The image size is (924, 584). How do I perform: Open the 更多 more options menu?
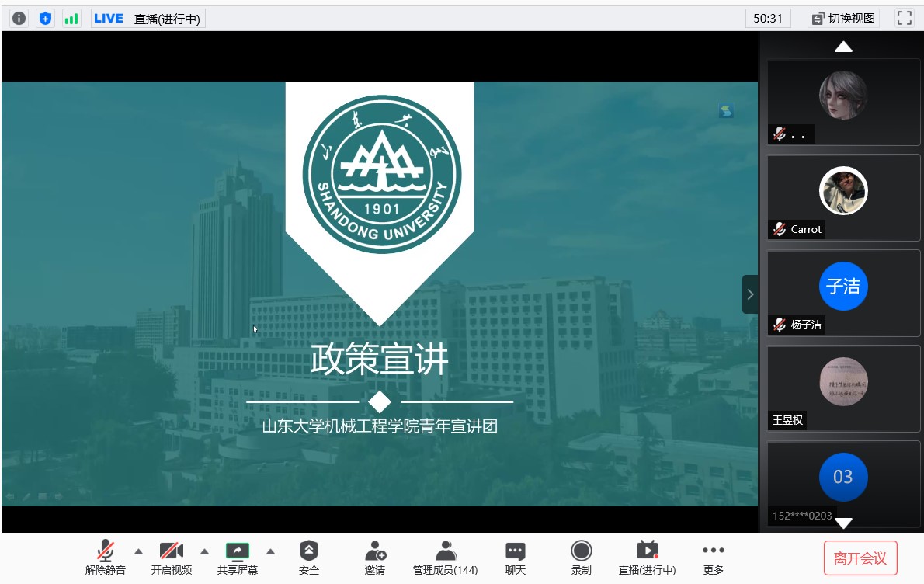[x=713, y=558]
